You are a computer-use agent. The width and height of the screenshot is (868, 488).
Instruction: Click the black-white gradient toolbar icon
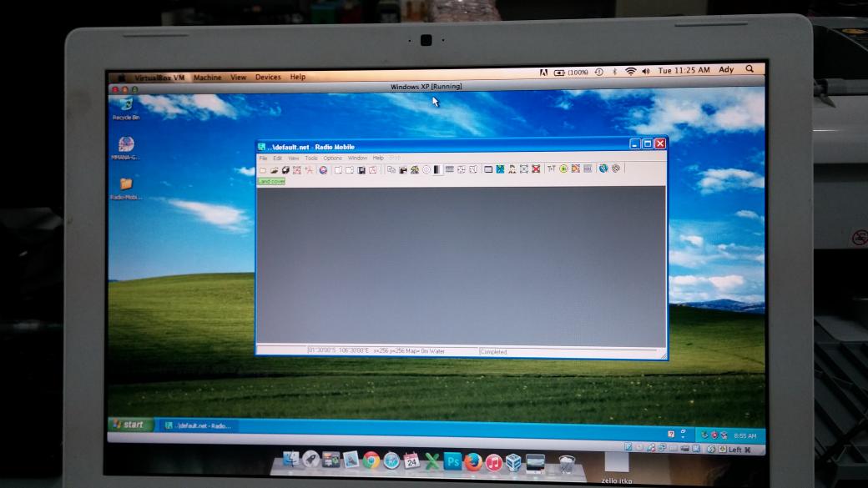click(437, 169)
